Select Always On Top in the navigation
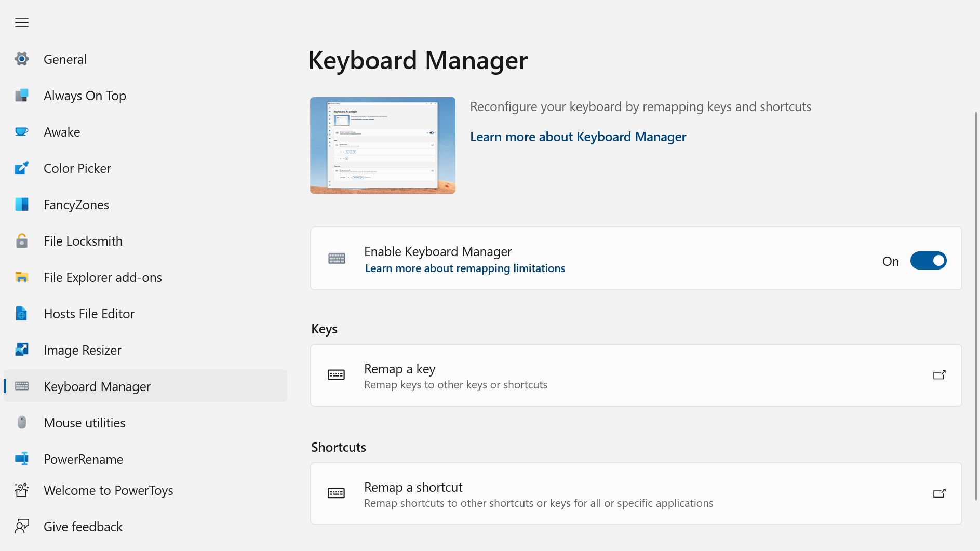This screenshot has height=551, width=980. [85, 95]
